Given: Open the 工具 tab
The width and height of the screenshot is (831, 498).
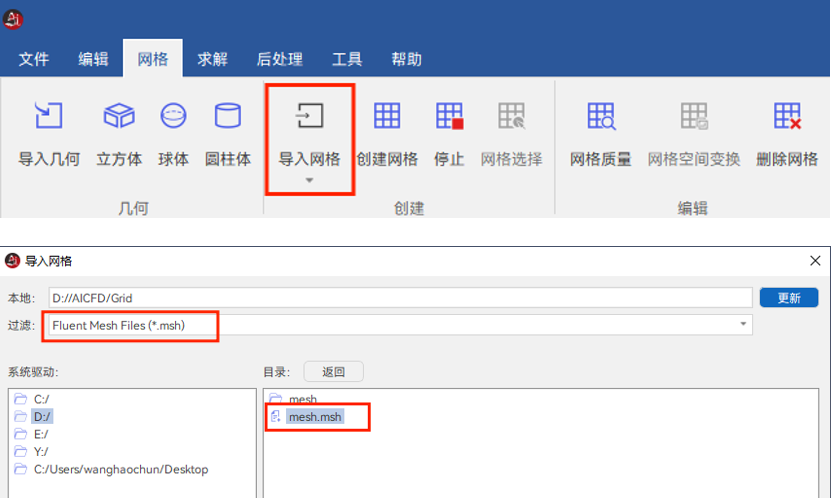Looking at the screenshot, I should [347, 59].
